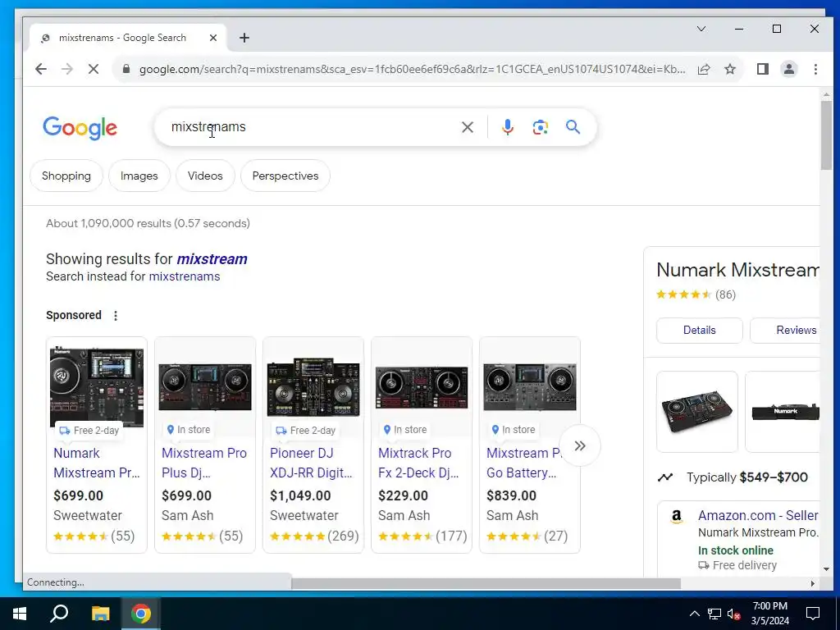This screenshot has height=630, width=840.
Task: Open the Numark Mixstream Pr… product image
Action: (x=97, y=387)
